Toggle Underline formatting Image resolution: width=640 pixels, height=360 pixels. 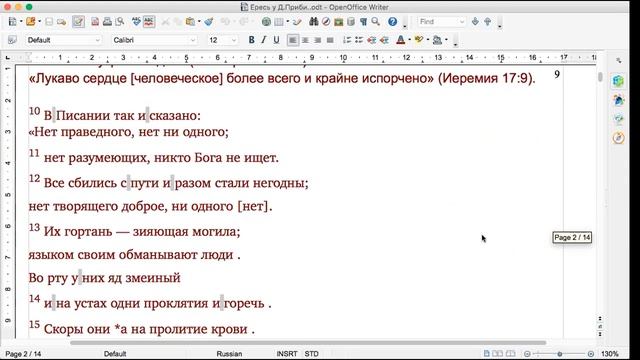tap(276, 40)
